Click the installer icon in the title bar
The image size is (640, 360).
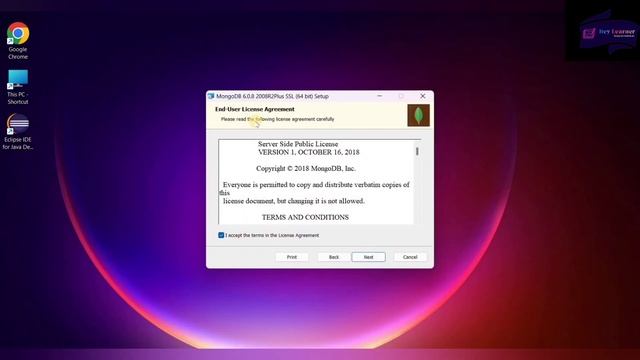pos(211,96)
